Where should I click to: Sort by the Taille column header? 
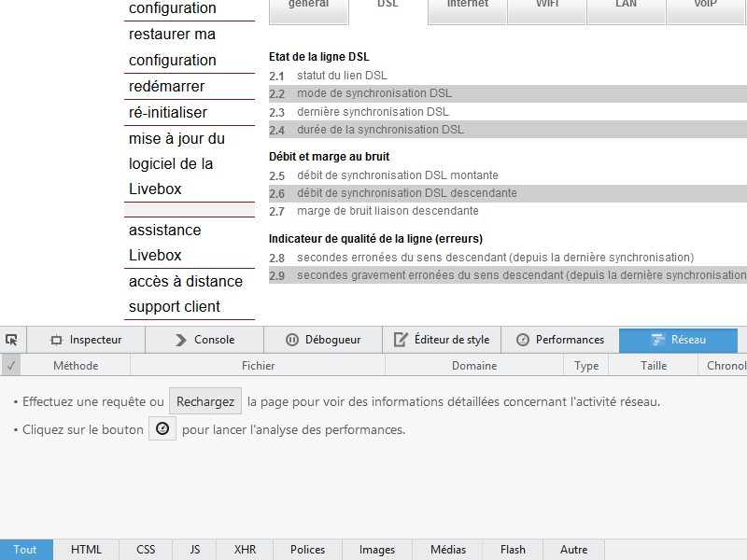point(654,366)
